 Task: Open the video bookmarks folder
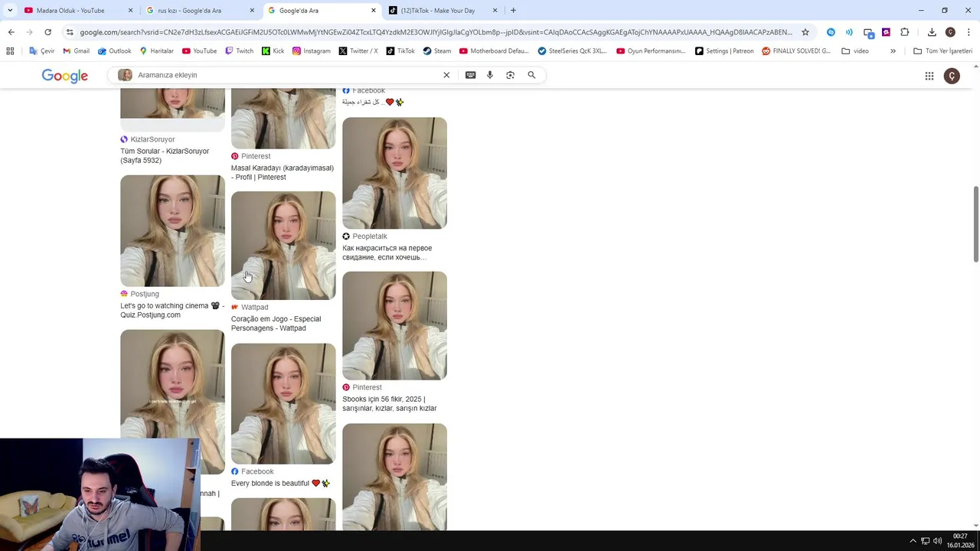(855, 51)
